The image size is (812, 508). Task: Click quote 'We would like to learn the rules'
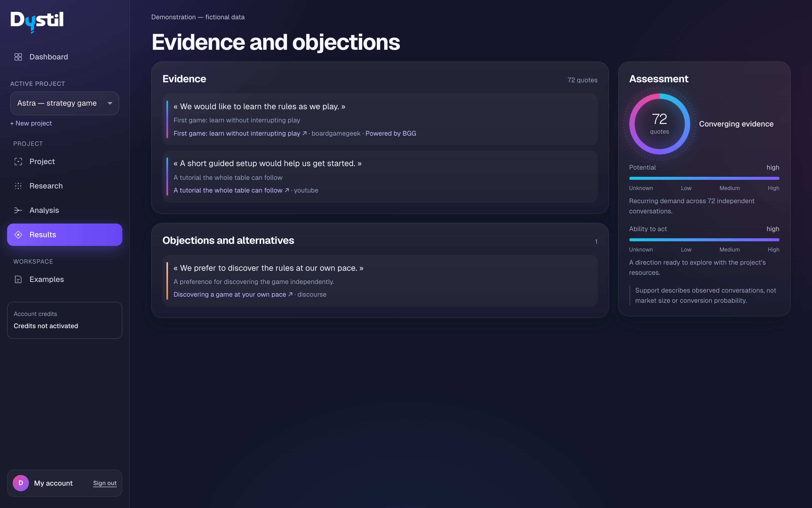coord(259,106)
